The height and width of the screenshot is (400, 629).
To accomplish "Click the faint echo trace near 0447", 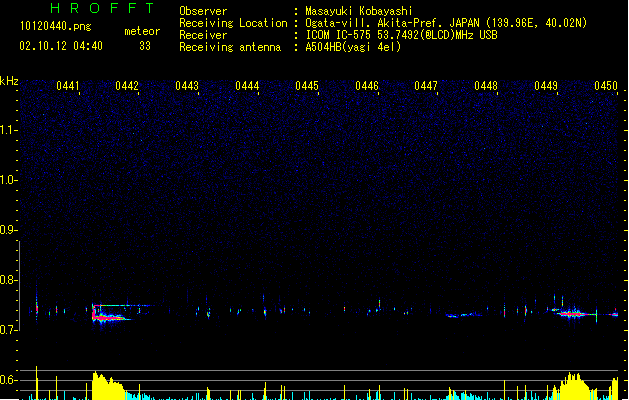I will pyautogui.click(x=463, y=315).
